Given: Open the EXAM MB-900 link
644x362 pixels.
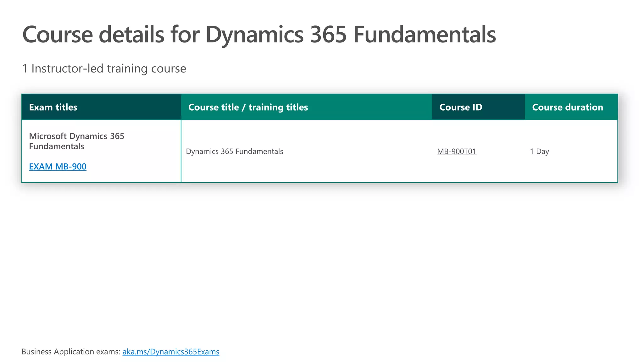Looking at the screenshot, I should [58, 167].
